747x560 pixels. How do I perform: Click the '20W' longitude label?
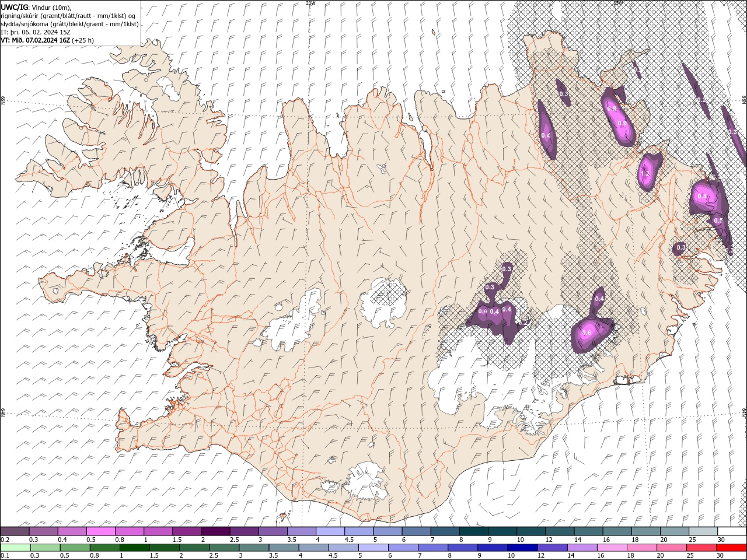[x=310, y=3]
